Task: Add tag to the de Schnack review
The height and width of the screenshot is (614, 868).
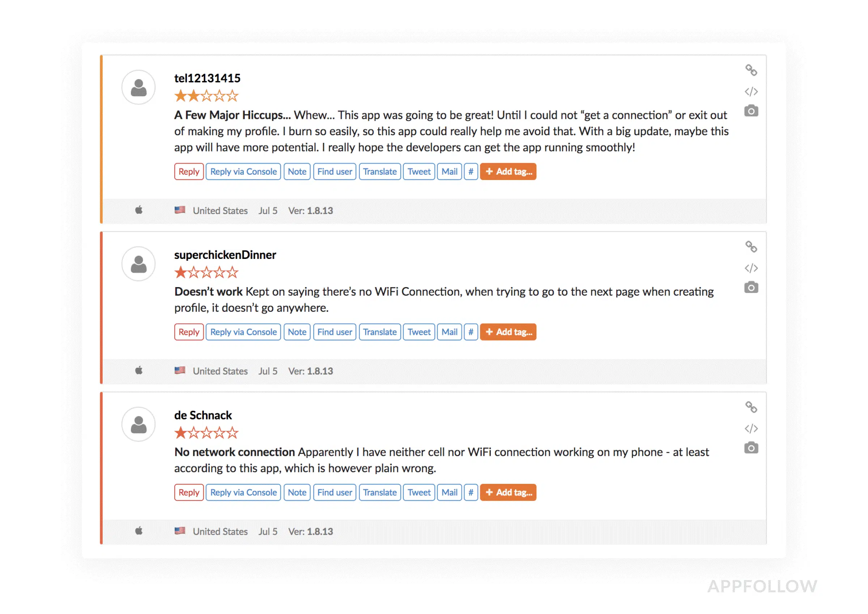Action: [x=508, y=492]
